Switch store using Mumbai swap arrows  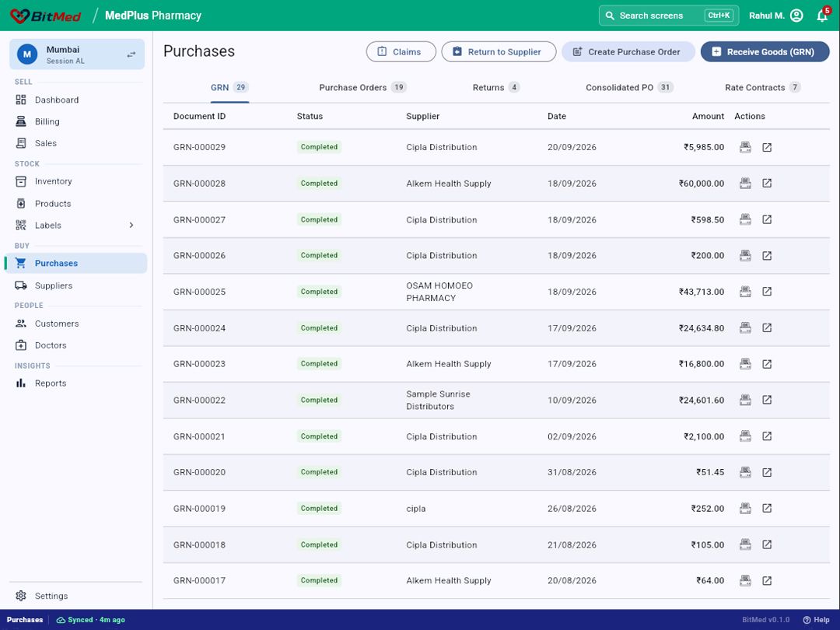131,54
